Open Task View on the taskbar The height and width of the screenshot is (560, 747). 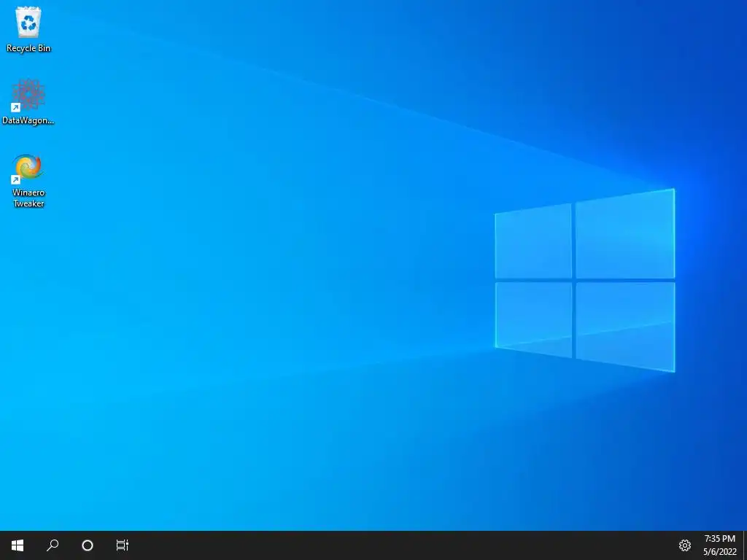[123, 545]
